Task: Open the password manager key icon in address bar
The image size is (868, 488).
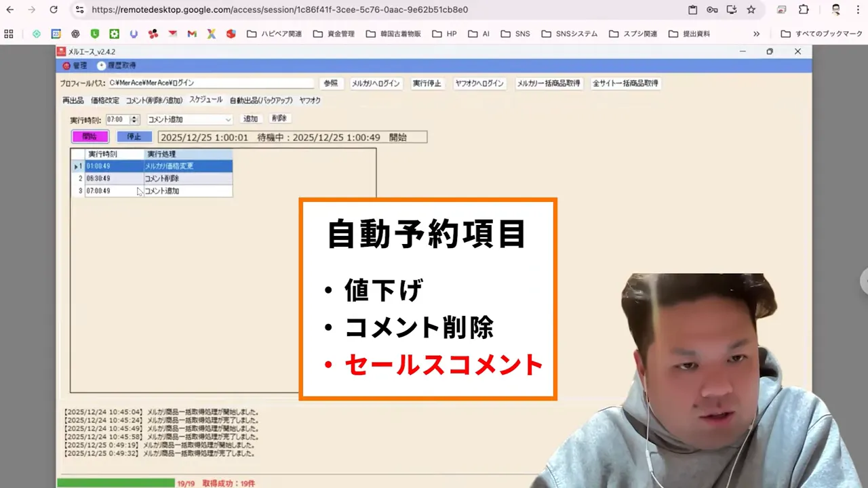Action: pos(713,9)
